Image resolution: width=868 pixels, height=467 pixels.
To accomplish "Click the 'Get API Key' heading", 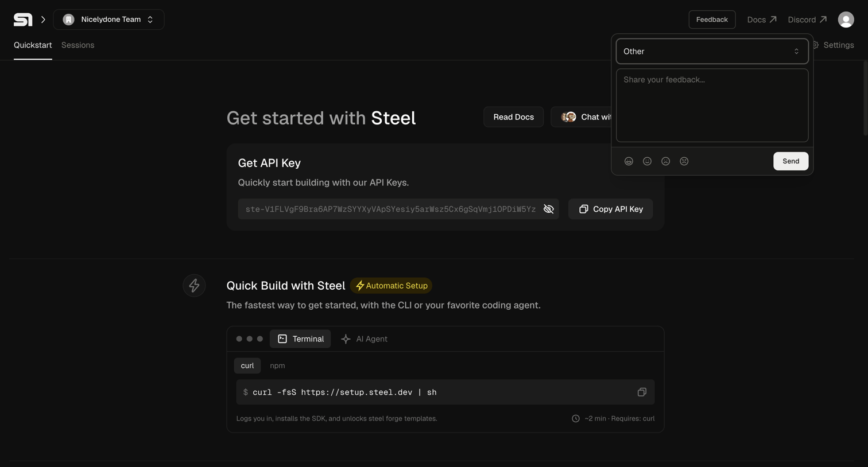I will point(269,163).
